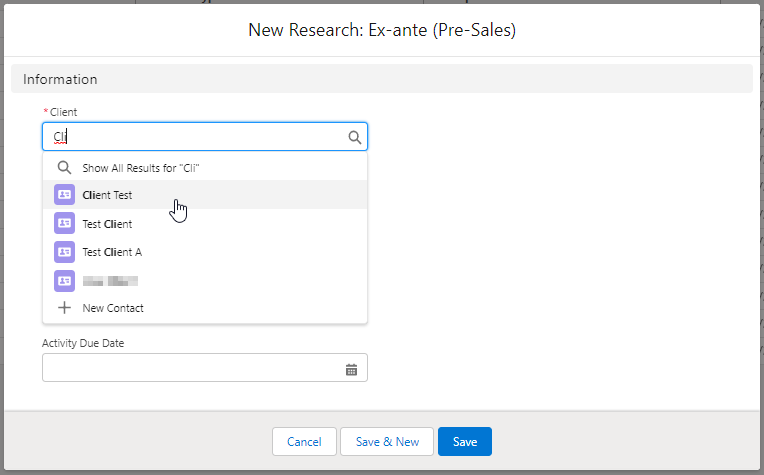Viewport: 764px width, 475px height.
Task: Open the Activity Due Date calendar picker
Action: 351,369
